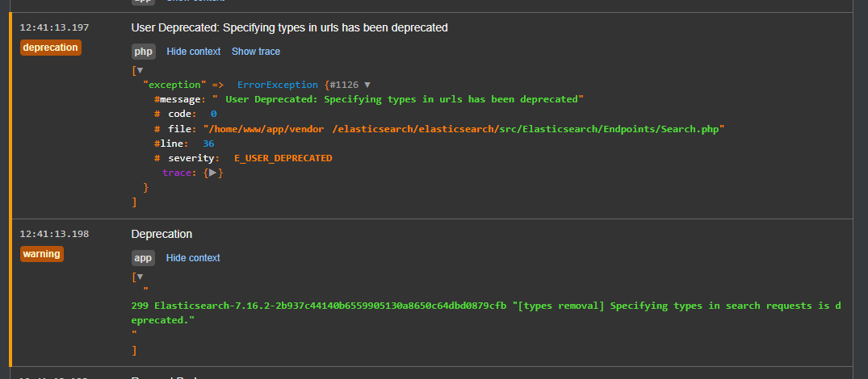Click the orange warning level badge

click(41, 254)
